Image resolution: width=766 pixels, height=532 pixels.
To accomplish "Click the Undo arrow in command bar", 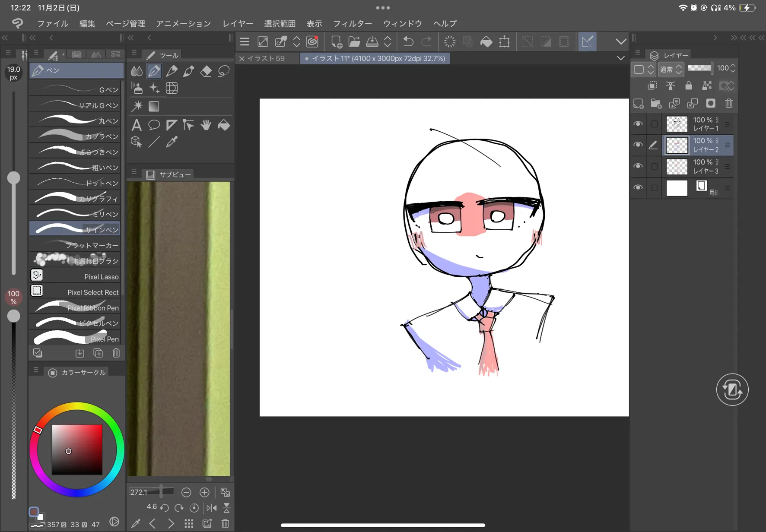I will pyautogui.click(x=408, y=41).
